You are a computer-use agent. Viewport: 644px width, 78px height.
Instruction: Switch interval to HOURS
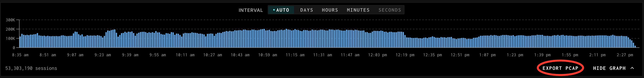coord(330,10)
